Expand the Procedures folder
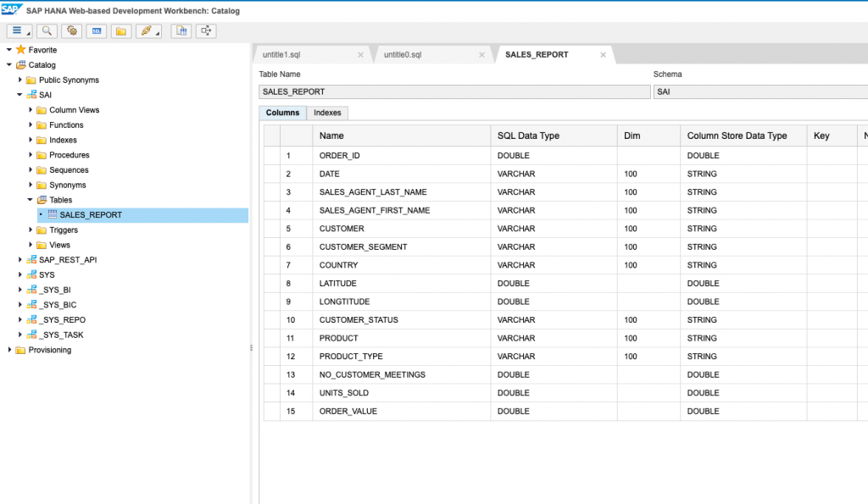The height and width of the screenshot is (504, 868). pos(31,154)
